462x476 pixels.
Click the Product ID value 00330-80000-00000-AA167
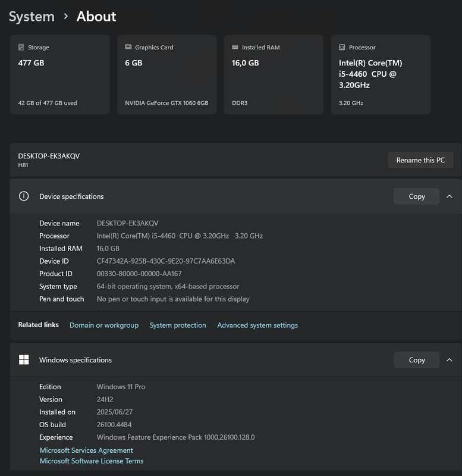[x=139, y=274]
